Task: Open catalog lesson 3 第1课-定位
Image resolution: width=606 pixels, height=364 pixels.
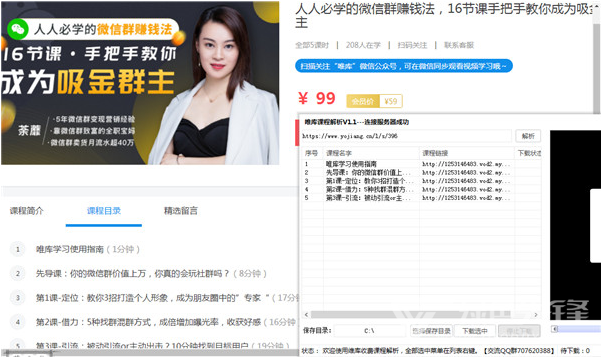Action: click(x=167, y=298)
